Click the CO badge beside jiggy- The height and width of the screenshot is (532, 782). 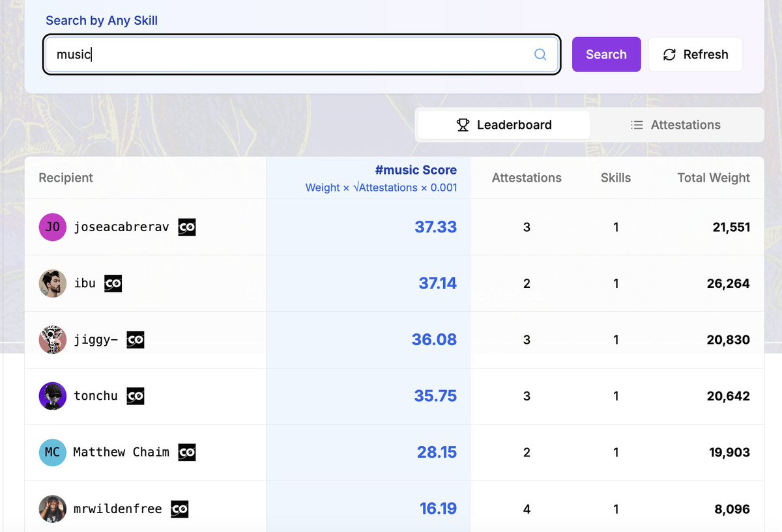(136, 339)
